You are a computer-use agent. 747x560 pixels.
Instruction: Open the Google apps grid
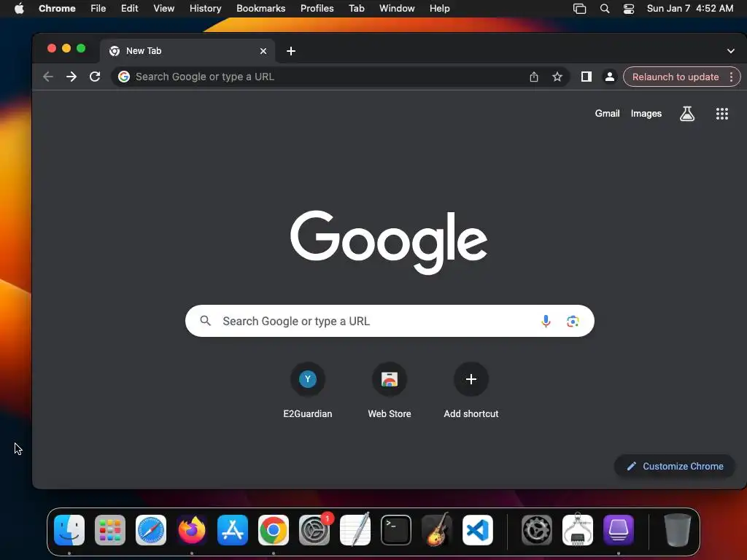tap(721, 113)
